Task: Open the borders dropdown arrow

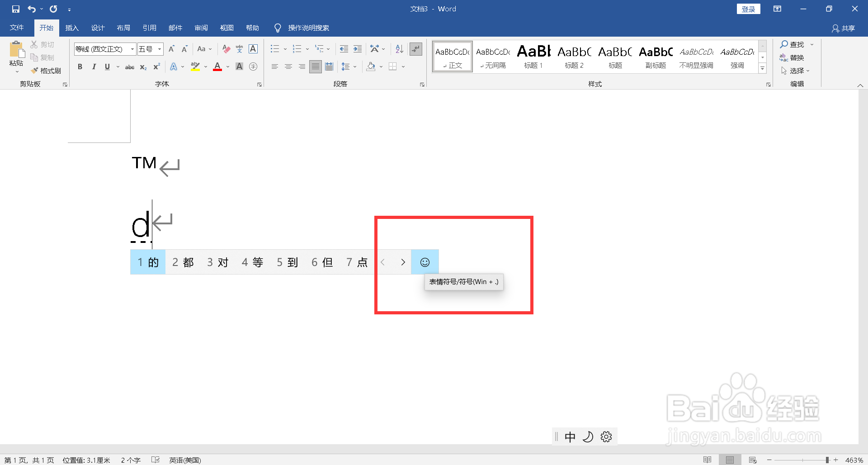Action: click(x=403, y=67)
